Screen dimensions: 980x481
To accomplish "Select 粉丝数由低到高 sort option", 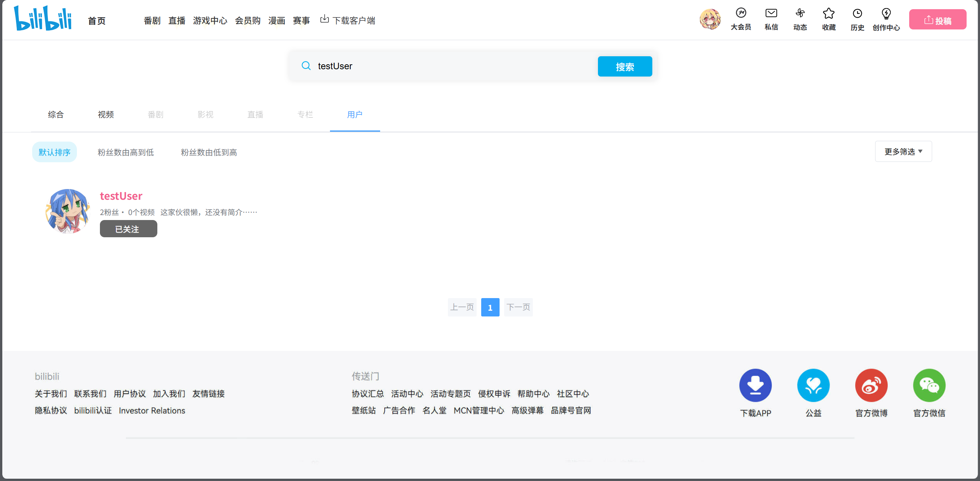I will 209,152.
